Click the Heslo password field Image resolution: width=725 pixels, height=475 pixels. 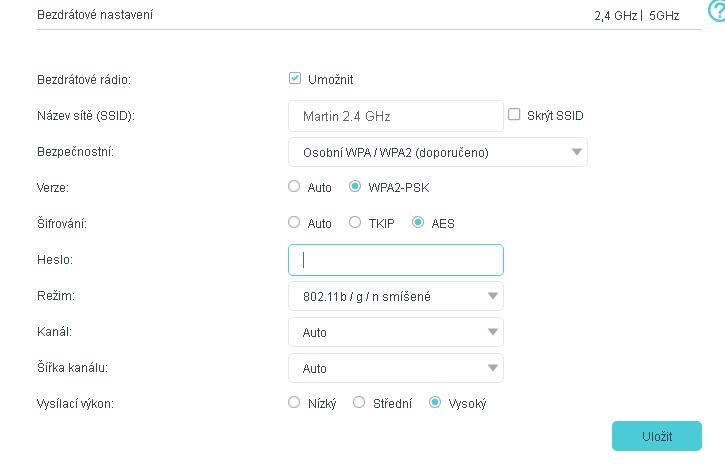395,260
